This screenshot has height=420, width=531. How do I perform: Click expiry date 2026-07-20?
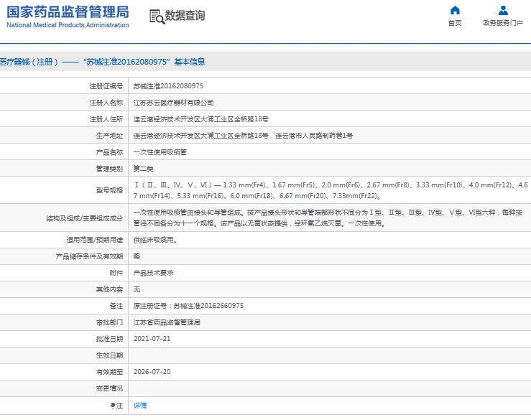(152, 372)
